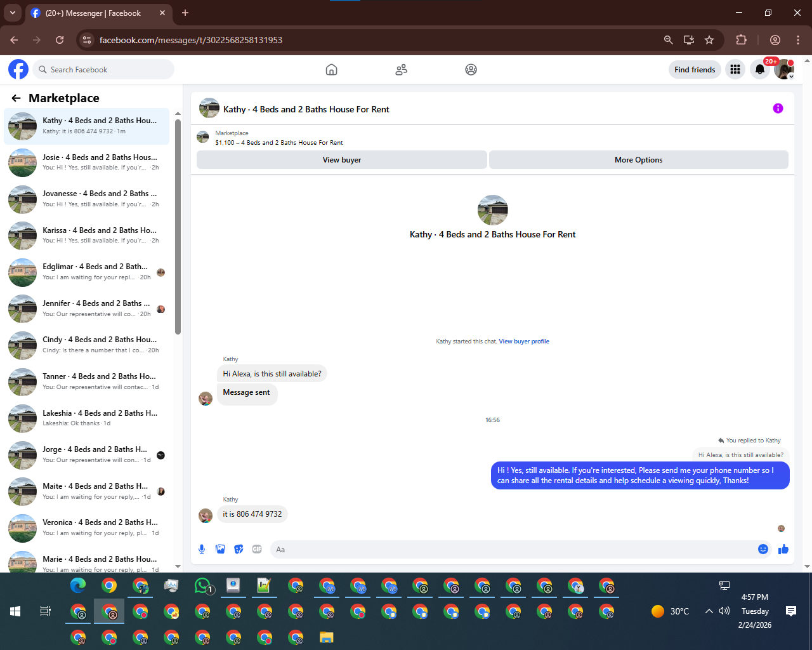Open Cindy's conversation in list
This screenshot has height=650, width=812.
[x=87, y=345]
